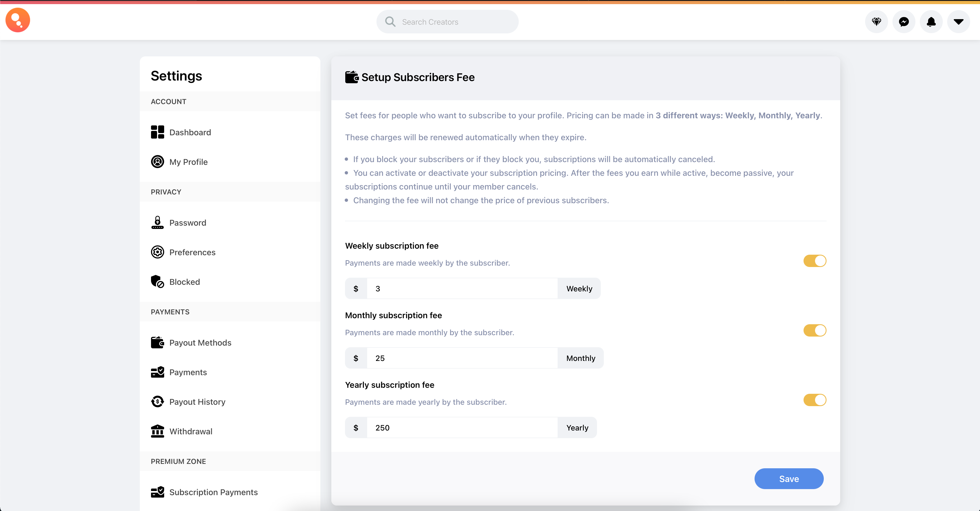Image resolution: width=980 pixels, height=511 pixels.
Task: Expand the top-right account dropdown arrow
Action: click(958, 22)
